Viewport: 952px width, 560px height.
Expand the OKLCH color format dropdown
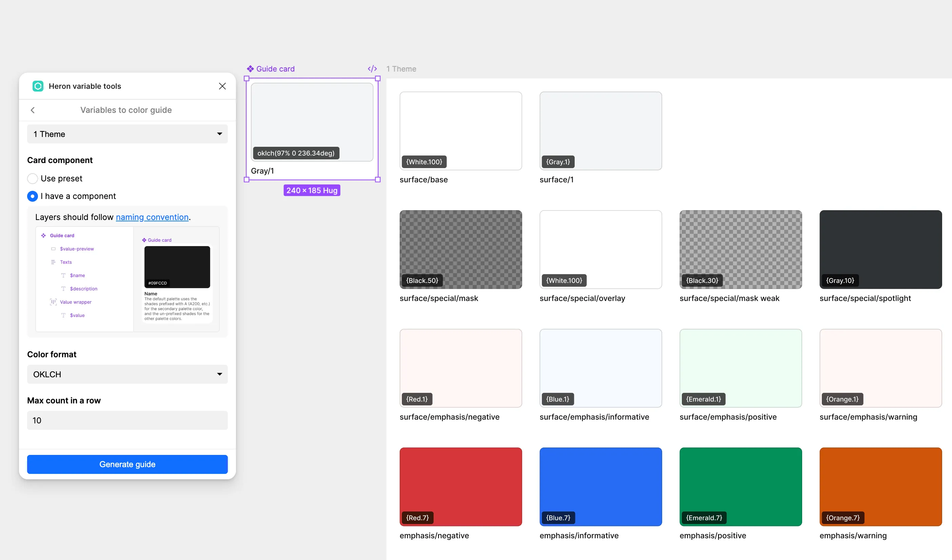[x=127, y=374]
